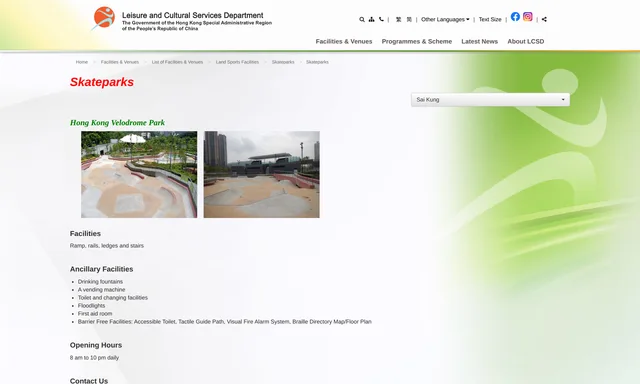The image size is (640, 384).
Task: Click the share icon
Action: (x=544, y=19)
